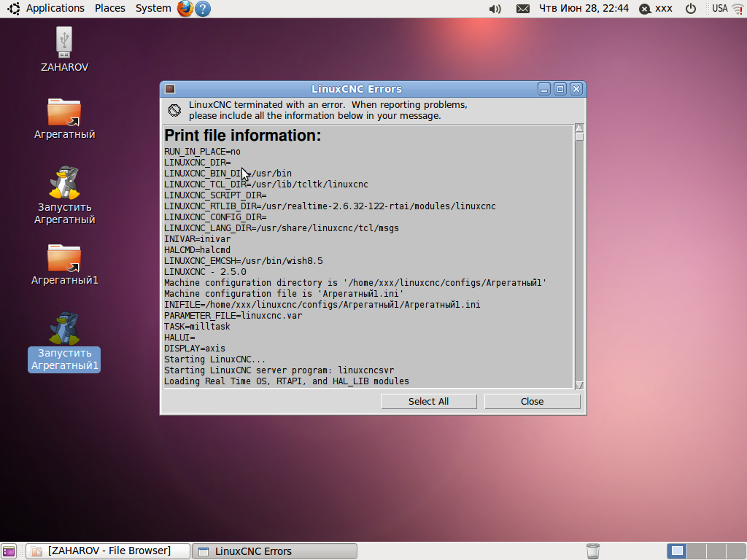The width and height of the screenshot is (747, 560).
Task: Switch to the last workspace
Action: (x=736, y=551)
